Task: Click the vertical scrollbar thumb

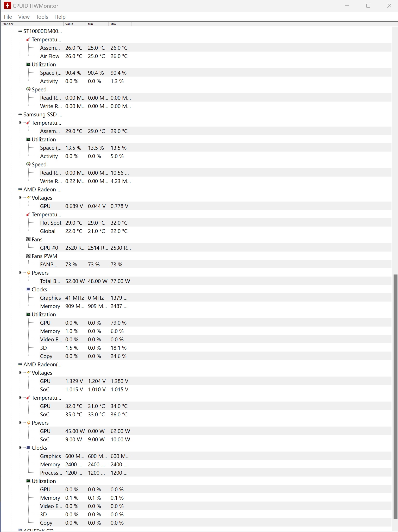Action: click(396, 396)
